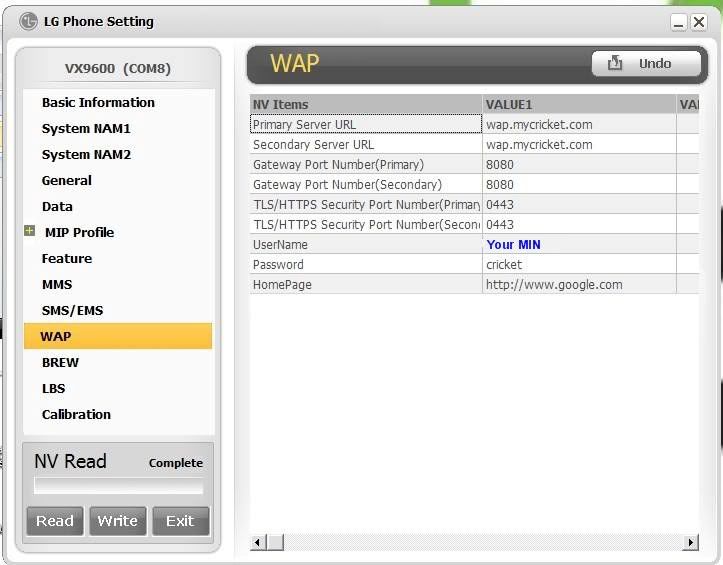Select the General category
The width and height of the screenshot is (723, 565).
[x=66, y=180]
